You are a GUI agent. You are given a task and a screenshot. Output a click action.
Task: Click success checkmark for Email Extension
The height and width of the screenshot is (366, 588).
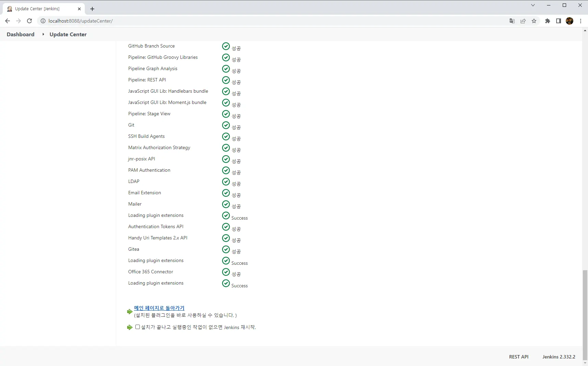point(226,193)
